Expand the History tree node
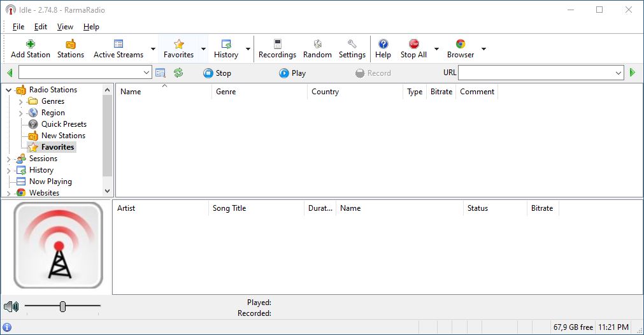Viewport: 644px width, 335px height. click(9, 171)
